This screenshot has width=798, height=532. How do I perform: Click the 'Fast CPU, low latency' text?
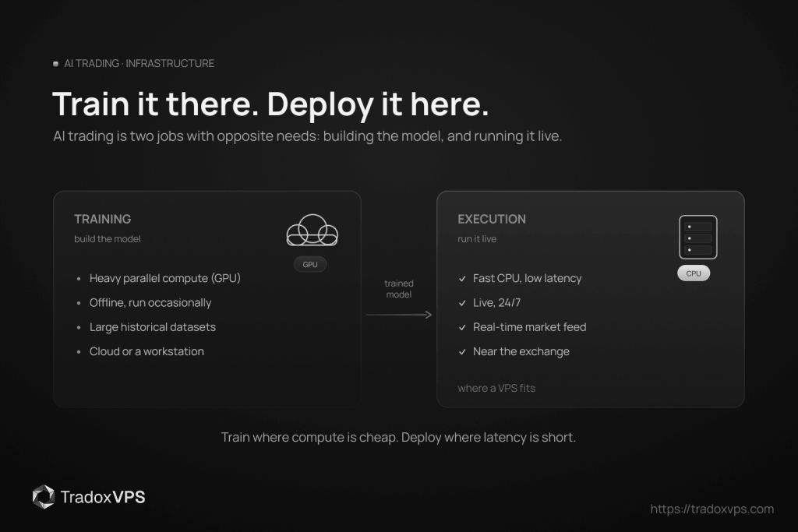pyautogui.click(x=528, y=278)
